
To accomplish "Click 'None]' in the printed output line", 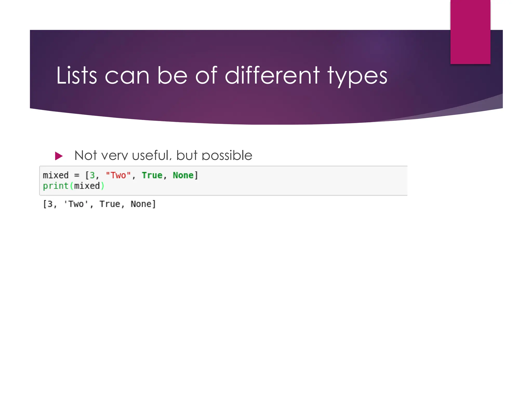I will coord(143,204).
